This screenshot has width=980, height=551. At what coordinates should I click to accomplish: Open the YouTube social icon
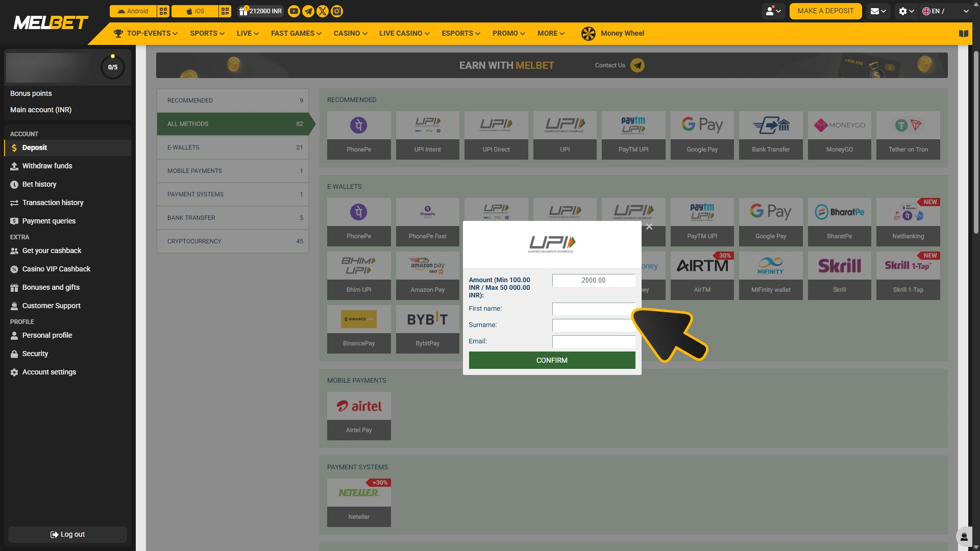[x=294, y=11]
